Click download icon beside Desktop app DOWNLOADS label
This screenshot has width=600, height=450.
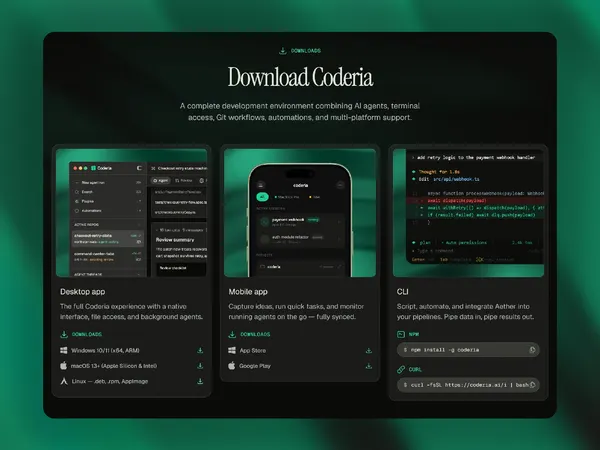point(64,334)
